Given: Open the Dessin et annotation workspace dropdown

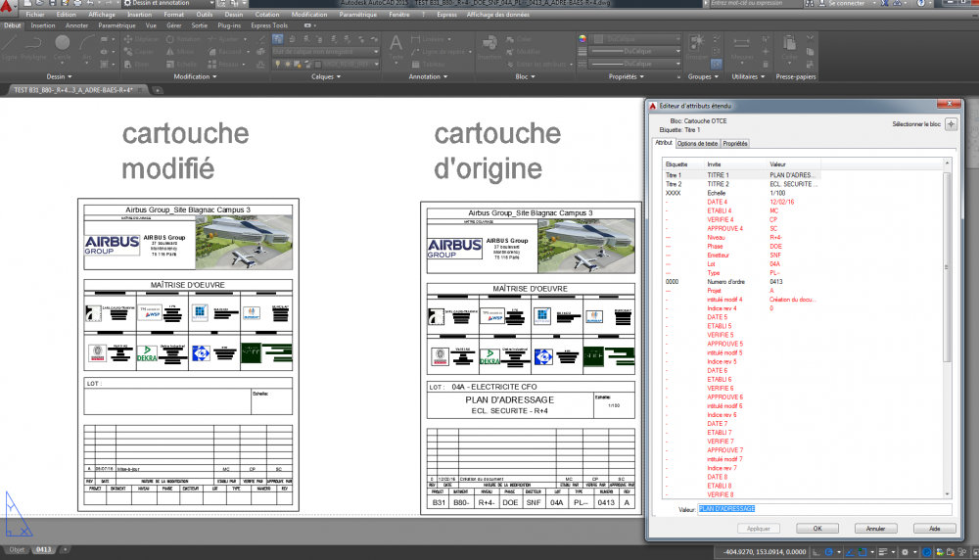Looking at the screenshot, I should pyautogui.click(x=168, y=4).
